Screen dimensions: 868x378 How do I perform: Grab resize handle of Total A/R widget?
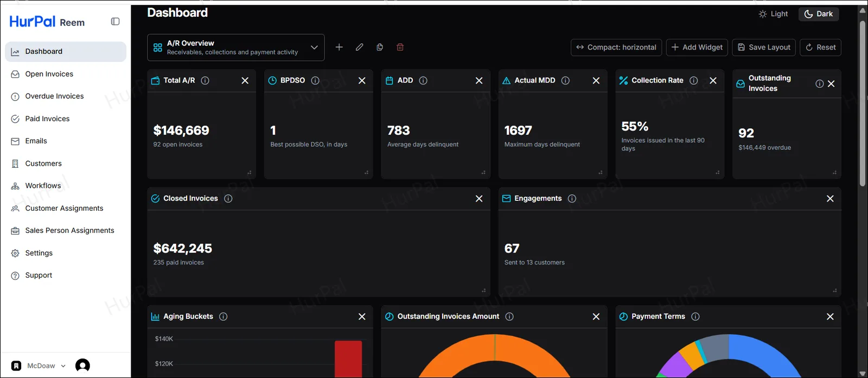pos(250,173)
